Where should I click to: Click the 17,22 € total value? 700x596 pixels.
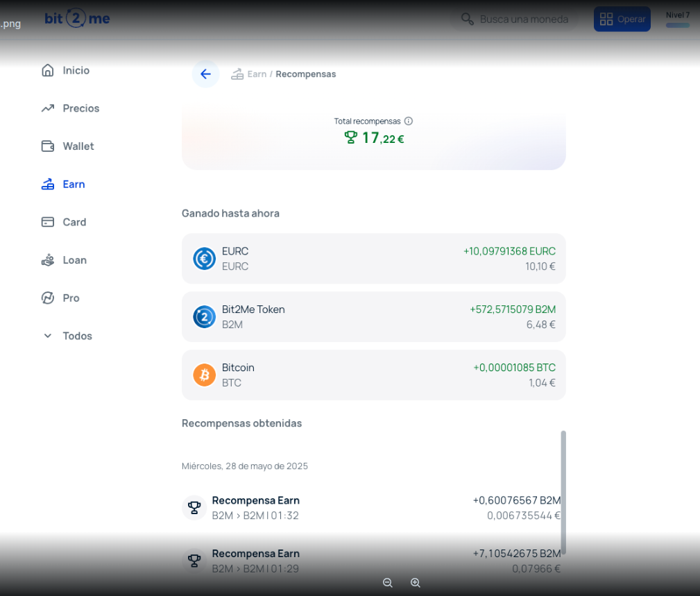click(x=383, y=138)
